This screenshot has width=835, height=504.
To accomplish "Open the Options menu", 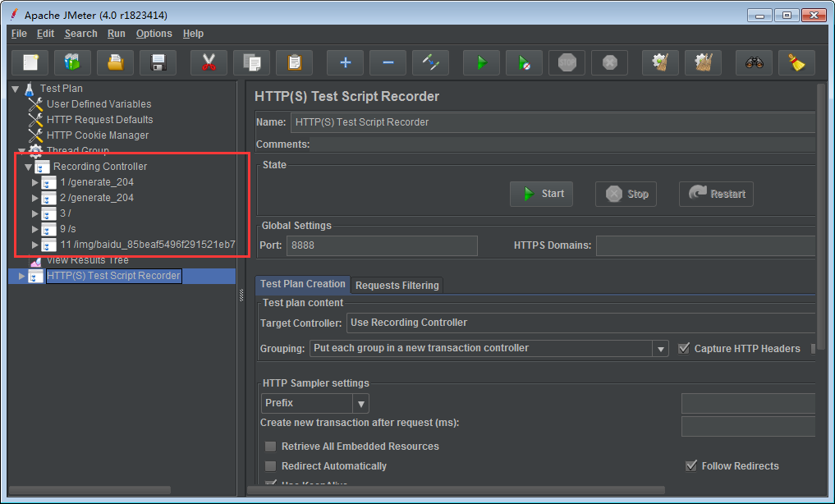I will pos(154,34).
